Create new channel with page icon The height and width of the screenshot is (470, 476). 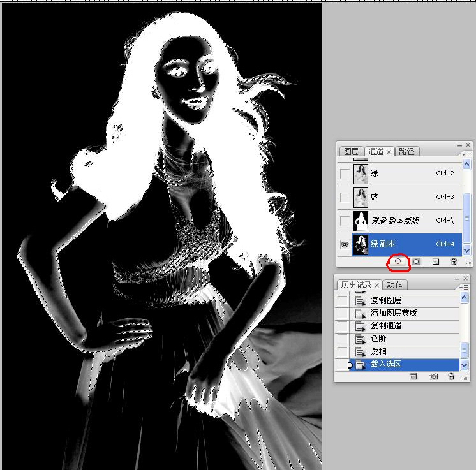coord(435,261)
